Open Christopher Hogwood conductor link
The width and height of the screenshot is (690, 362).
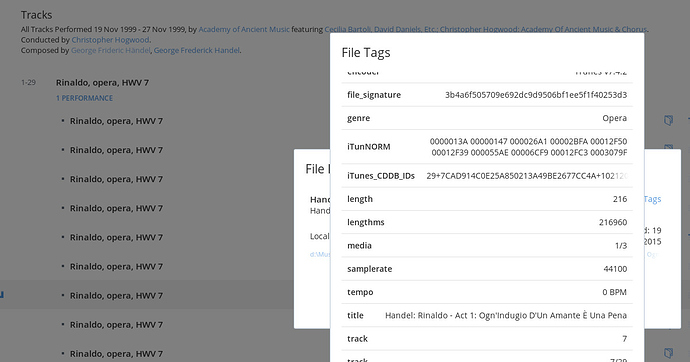(x=110, y=40)
